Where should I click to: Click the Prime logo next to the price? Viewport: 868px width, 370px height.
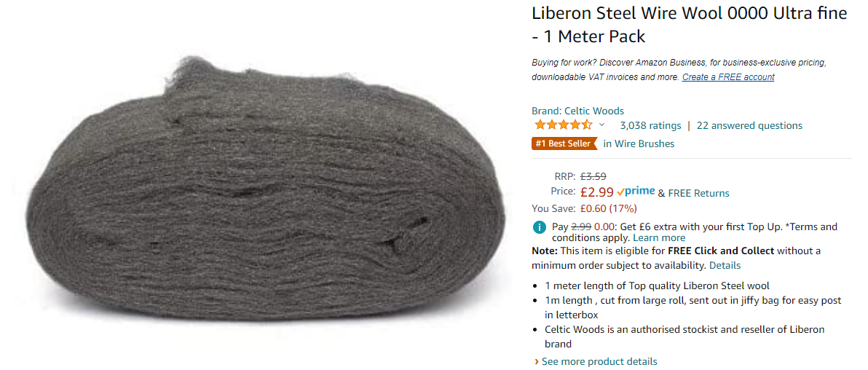point(636,192)
